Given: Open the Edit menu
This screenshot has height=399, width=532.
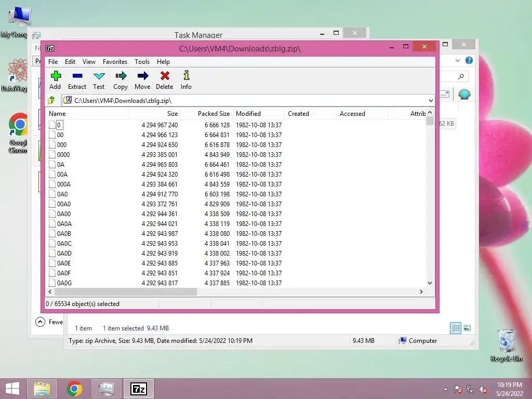Looking at the screenshot, I should pos(70,62).
